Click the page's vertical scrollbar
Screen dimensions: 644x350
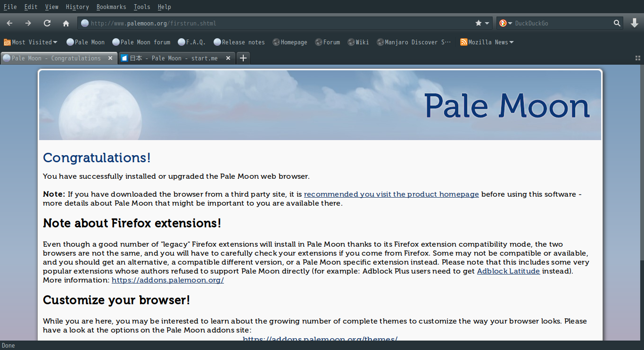(642, 203)
